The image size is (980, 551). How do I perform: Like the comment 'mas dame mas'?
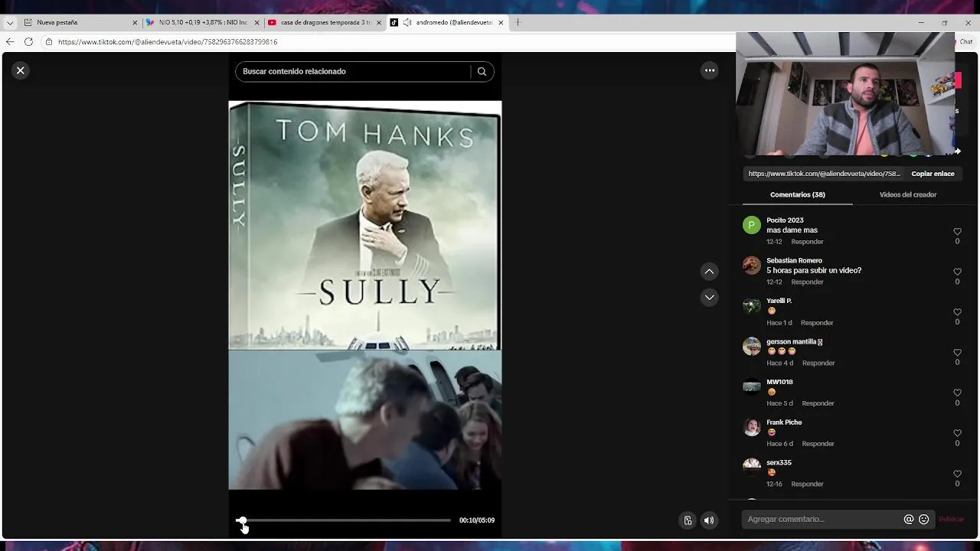point(957,231)
